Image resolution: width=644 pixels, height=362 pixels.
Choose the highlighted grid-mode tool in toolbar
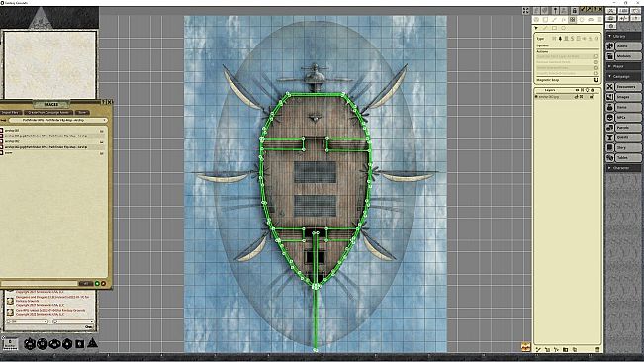[x=572, y=20]
